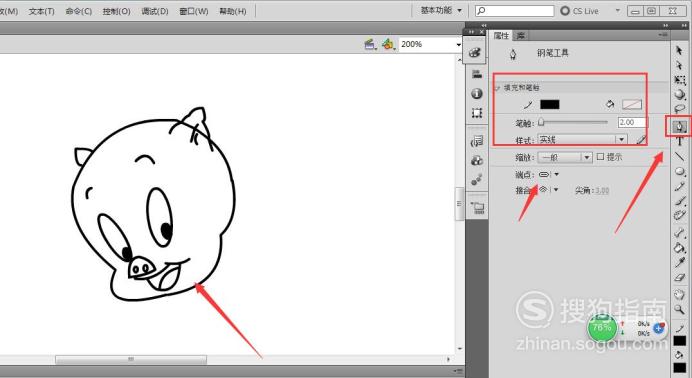
Task: Pick the black stroke color swatch in properties
Action: pos(549,105)
